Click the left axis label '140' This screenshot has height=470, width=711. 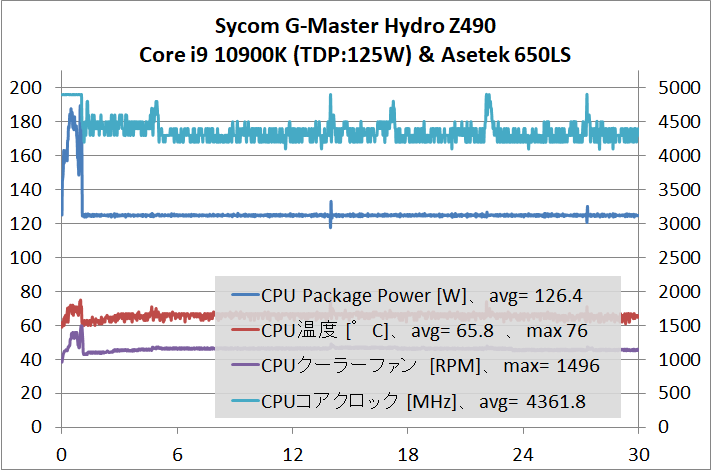pyautogui.click(x=26, y=189)
